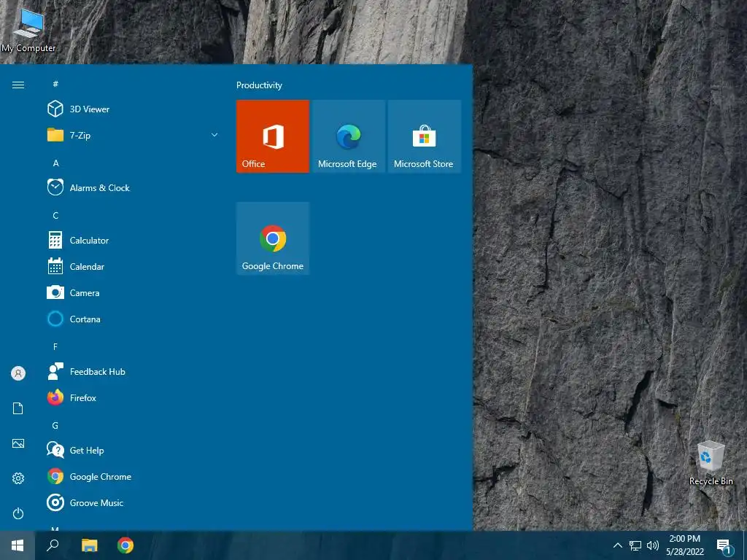
Task: Click the Microsoft Edge tile
Action: click(348, 136)
